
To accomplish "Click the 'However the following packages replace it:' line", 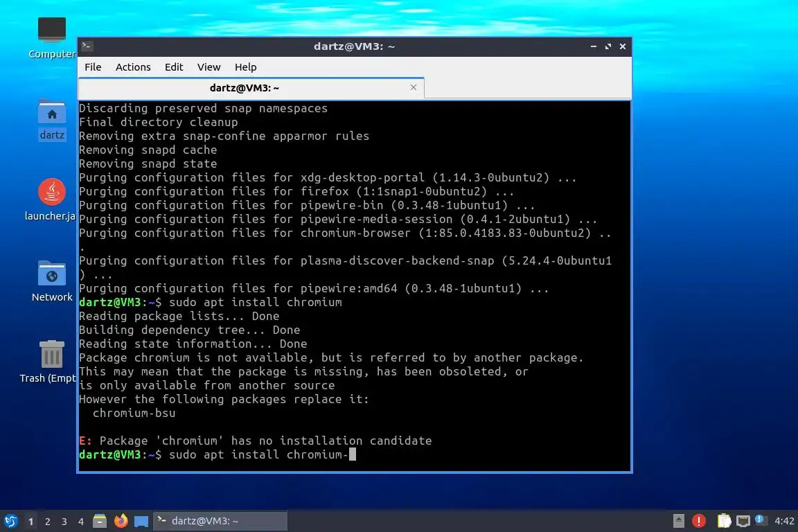I will tap(224, 399).
